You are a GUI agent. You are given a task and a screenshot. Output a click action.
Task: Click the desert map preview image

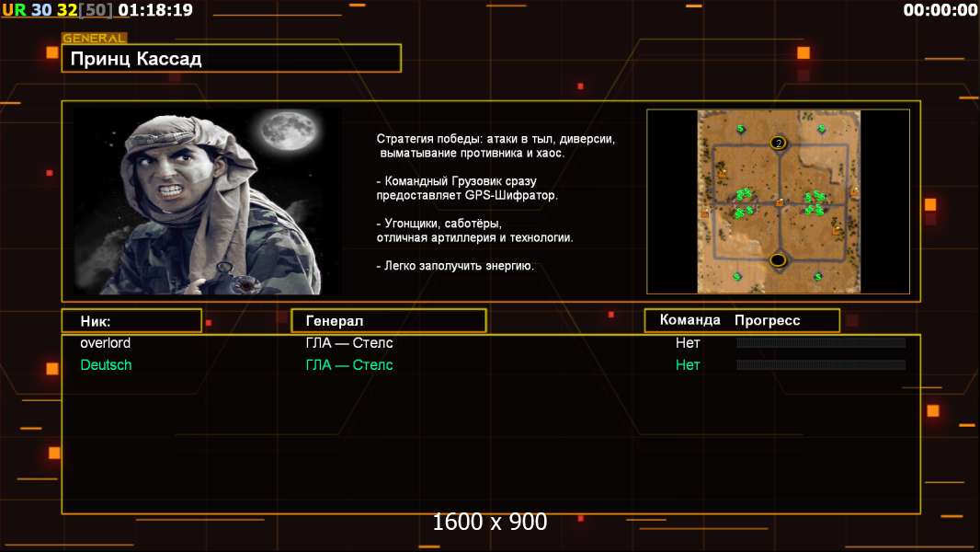click(779, 201)
